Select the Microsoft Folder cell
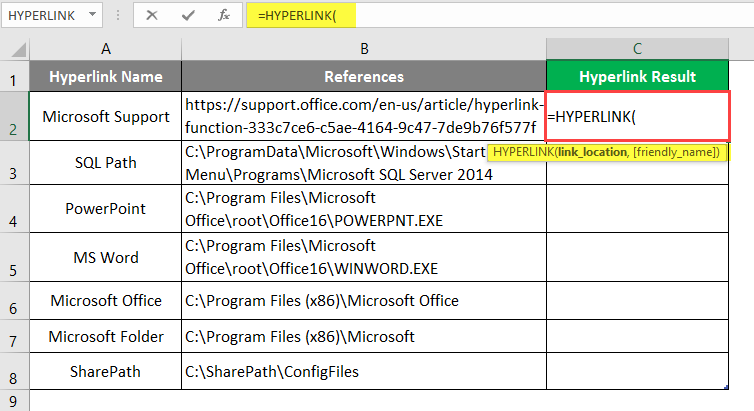Image resolution: width=754 pixels, height=411 pixels. click(x=106, y=336)
